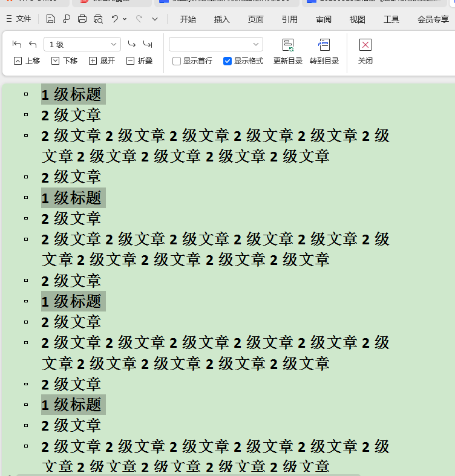Image resolution: width=455 pixels, height=476 pixels.
Task: Open the empty show-level dropdown
Action: tap(216, 44)
